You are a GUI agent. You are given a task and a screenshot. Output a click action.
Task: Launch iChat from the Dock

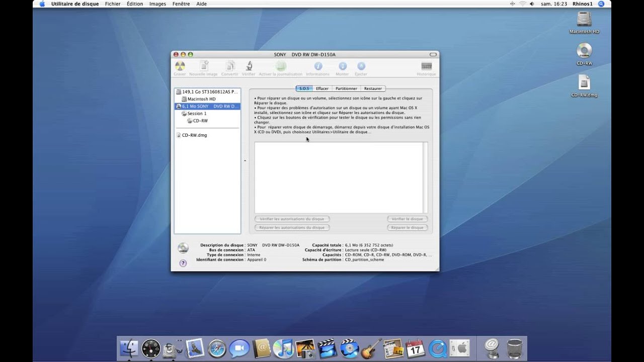(239, 348)
